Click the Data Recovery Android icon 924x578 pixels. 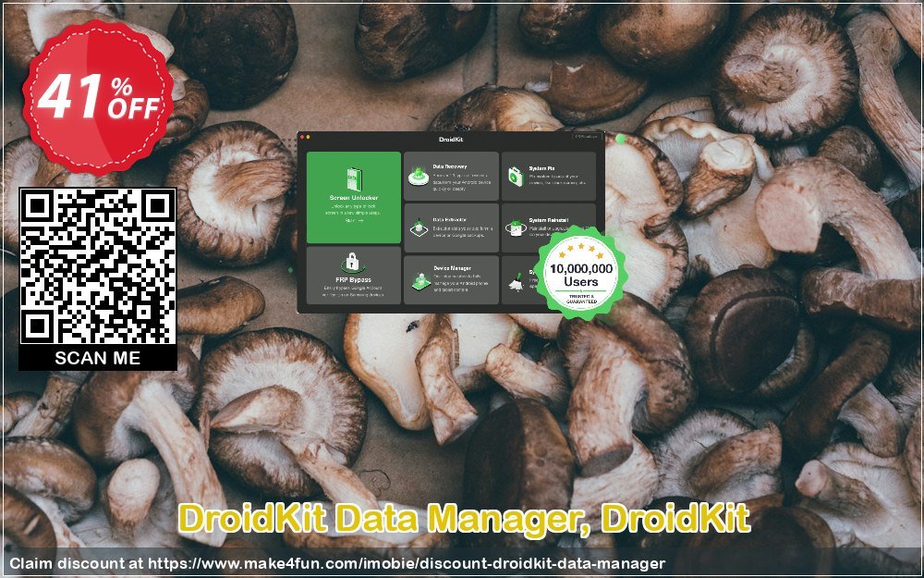[x=419, y=176]
